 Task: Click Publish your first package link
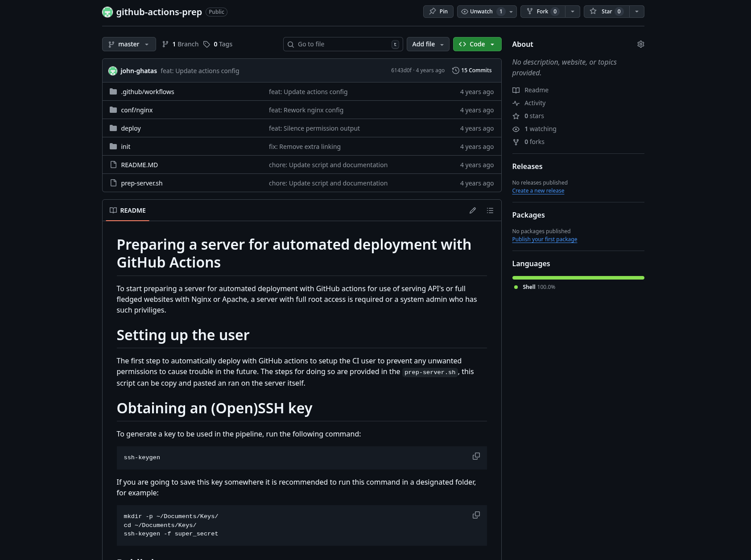[545, 239]
